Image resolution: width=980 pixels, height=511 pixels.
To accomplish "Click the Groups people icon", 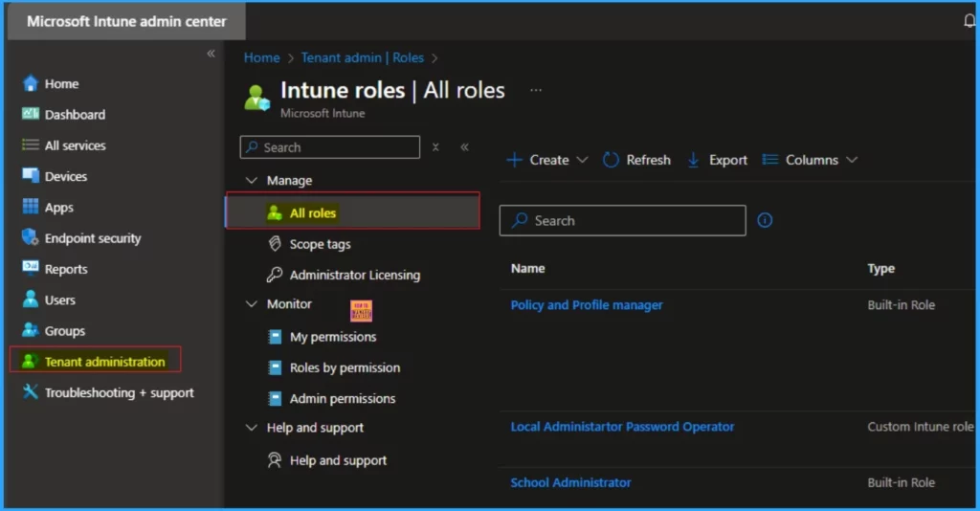I will (30, 330).
